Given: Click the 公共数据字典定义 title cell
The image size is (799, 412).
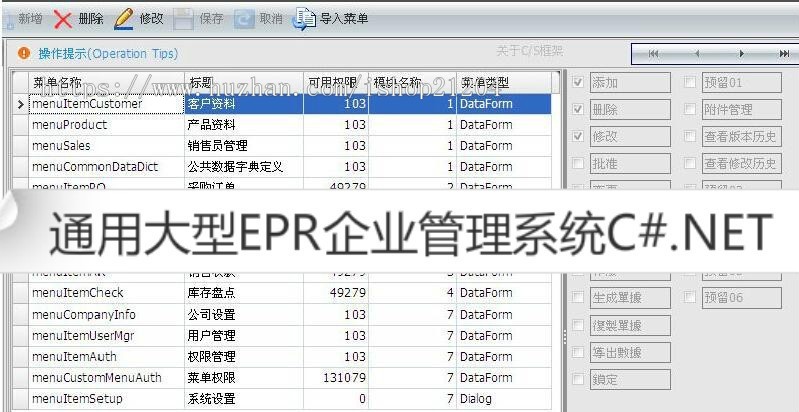Looking at the screenshot, I should [x=244, y=167].
